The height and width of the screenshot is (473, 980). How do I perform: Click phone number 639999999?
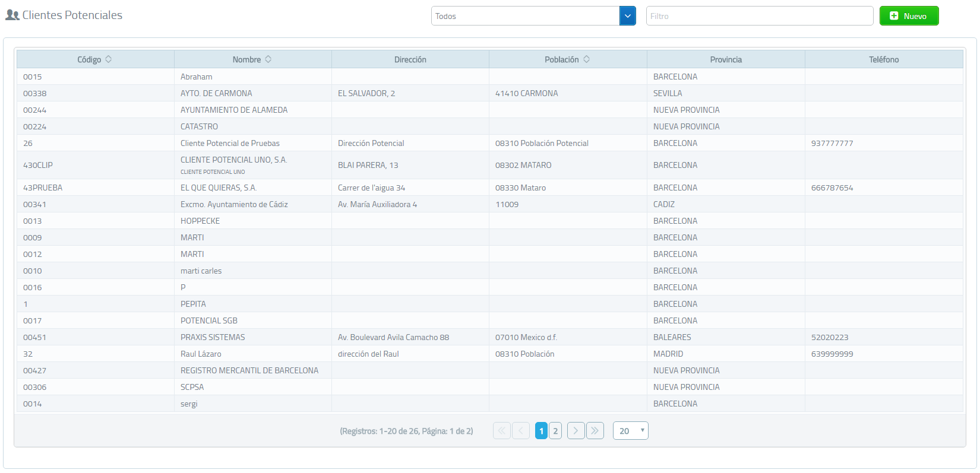coord(832,354)
